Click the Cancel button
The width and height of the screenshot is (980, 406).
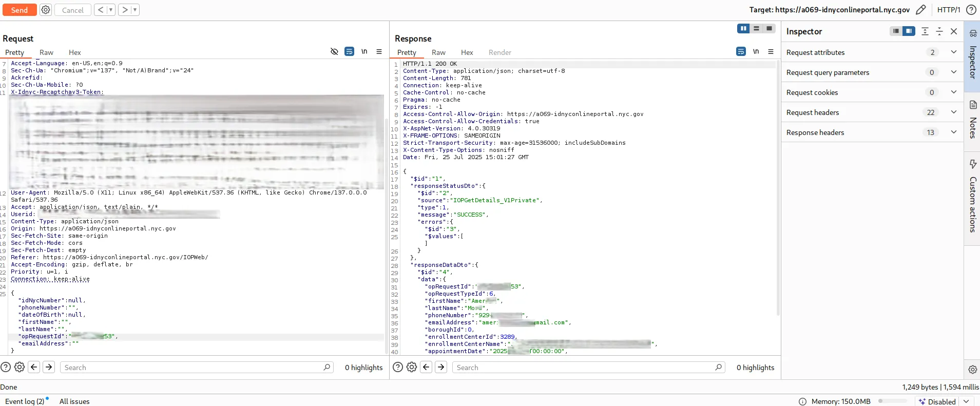(72, 10)
